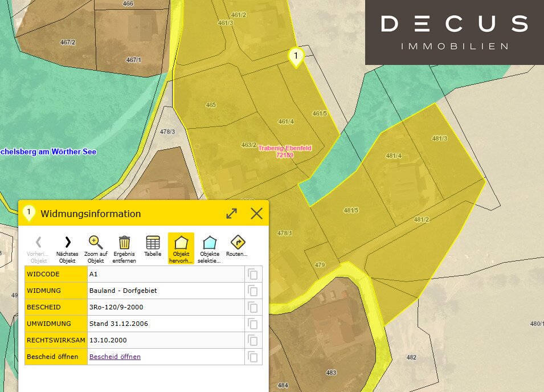
Task: Click the Vorheriges Objekt arrow
Action: pyautogui.click(x=39, y=243)
